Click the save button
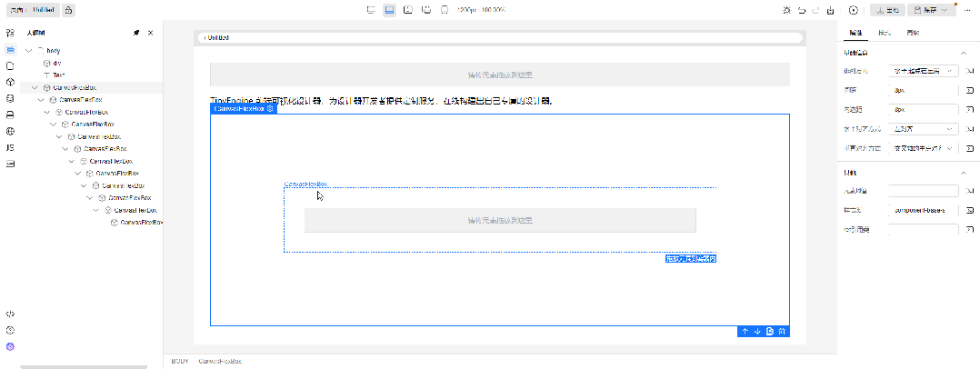Viewport: 980px width, 369px height. pos(928,10)
